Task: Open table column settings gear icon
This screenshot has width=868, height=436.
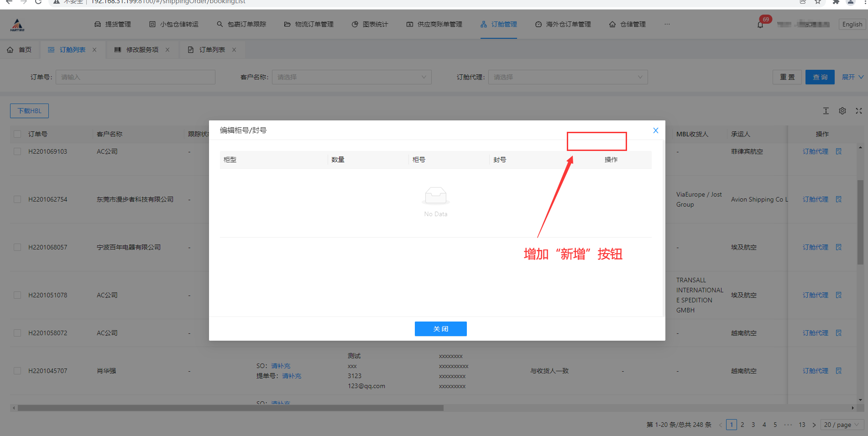Action: point(842,111)
